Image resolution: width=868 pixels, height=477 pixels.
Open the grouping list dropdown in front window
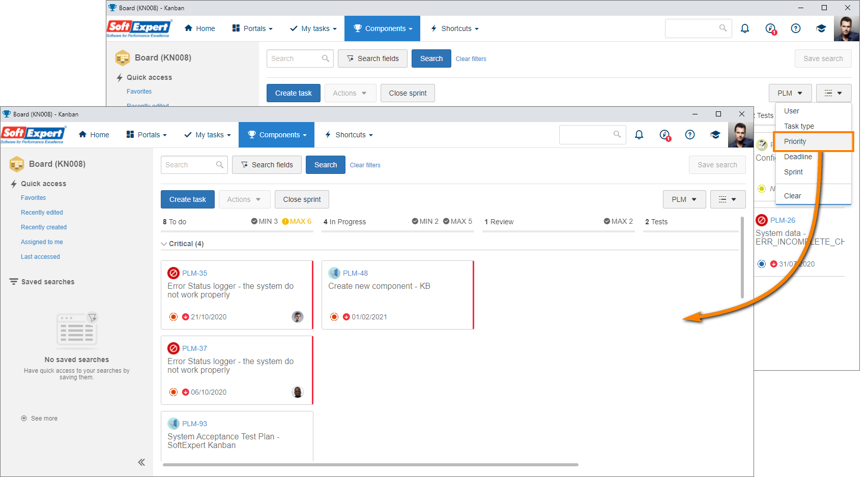[x=728, y=199]
